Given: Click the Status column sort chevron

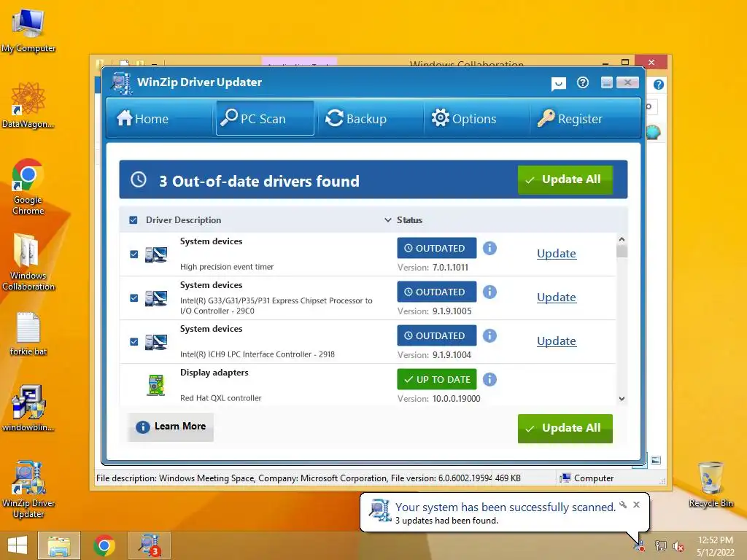Looking at the screenshot, I should coord(388,220).
